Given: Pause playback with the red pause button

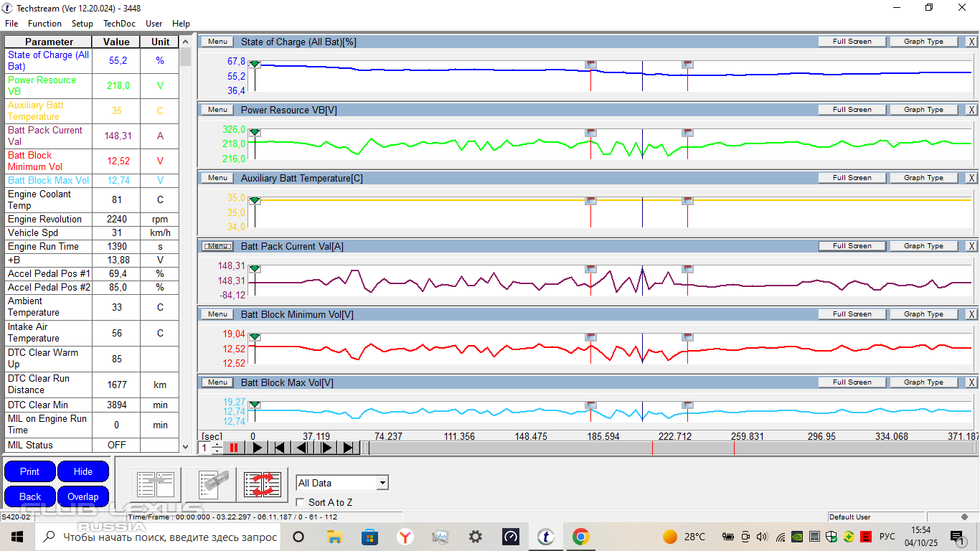Looking at the screenshot, I should (234, 448).
